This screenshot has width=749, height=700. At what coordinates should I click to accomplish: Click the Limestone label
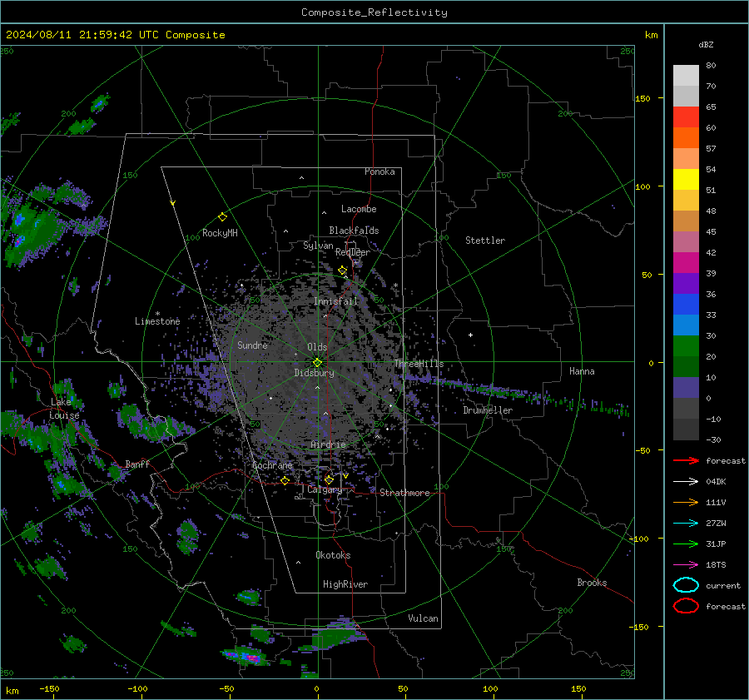157,321
